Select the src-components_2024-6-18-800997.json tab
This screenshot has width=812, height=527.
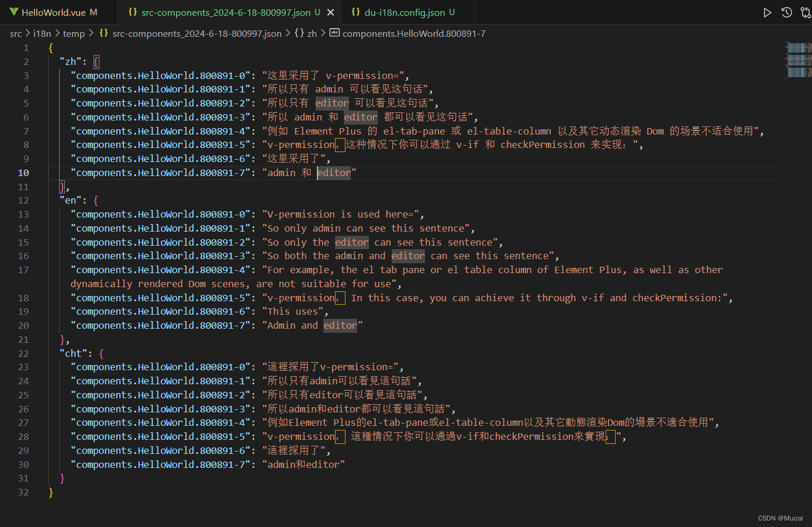click(226, 12)
